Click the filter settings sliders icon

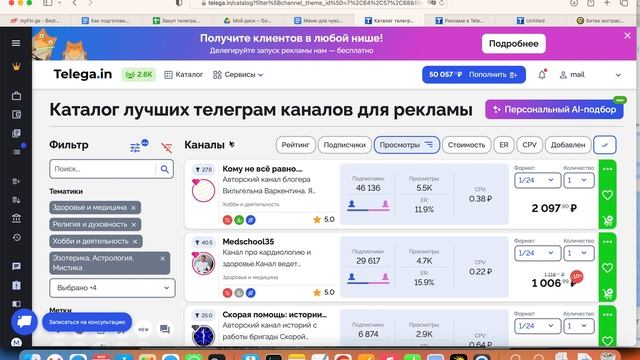click(x=136, y=147)
